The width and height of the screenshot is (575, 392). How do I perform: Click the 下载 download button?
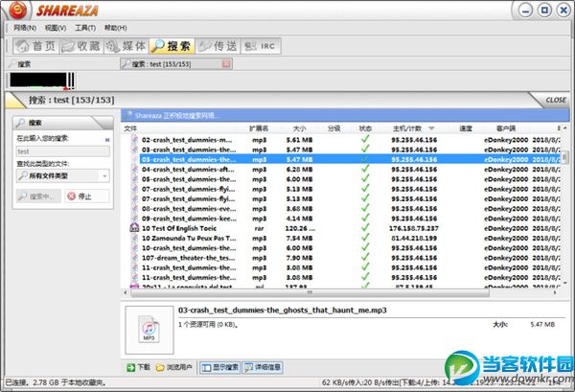tap(139, 367)
